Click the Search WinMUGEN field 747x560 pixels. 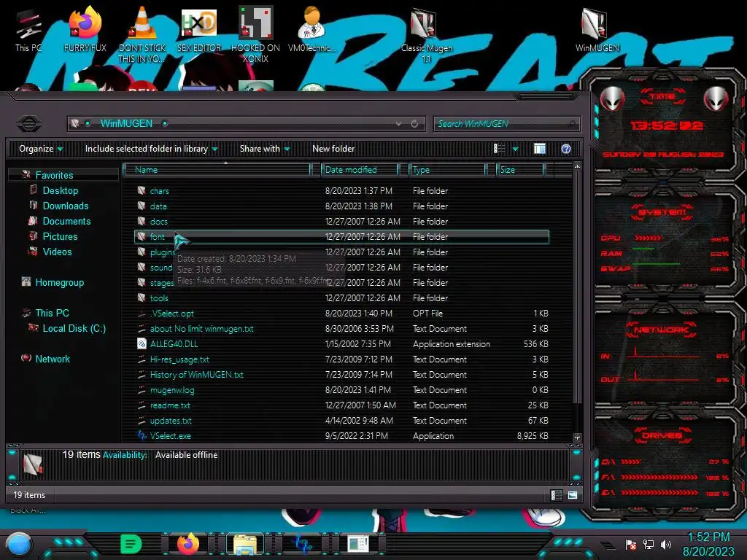[506, 124]
